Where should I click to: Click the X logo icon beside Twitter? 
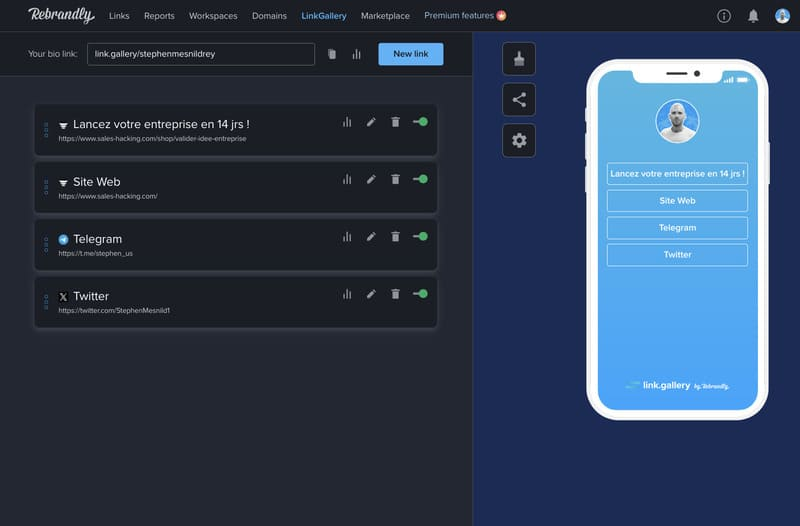point(63,296)
